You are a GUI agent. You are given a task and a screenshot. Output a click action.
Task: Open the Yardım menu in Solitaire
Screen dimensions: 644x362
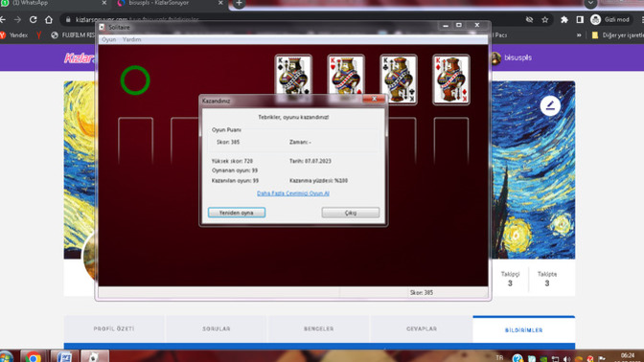click(x=131, y=39)
